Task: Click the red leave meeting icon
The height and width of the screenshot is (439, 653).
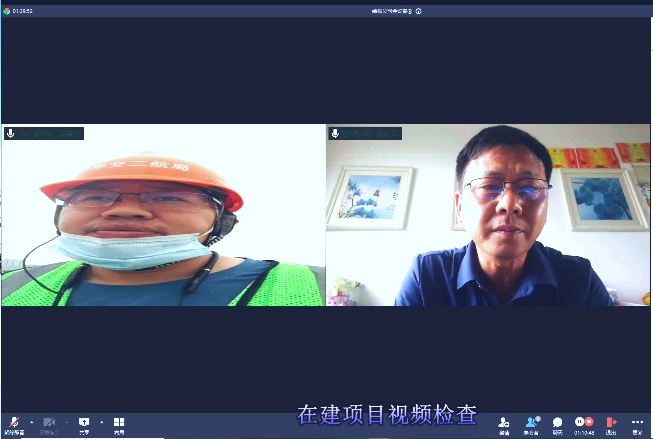Action: [x=611, y=423]
